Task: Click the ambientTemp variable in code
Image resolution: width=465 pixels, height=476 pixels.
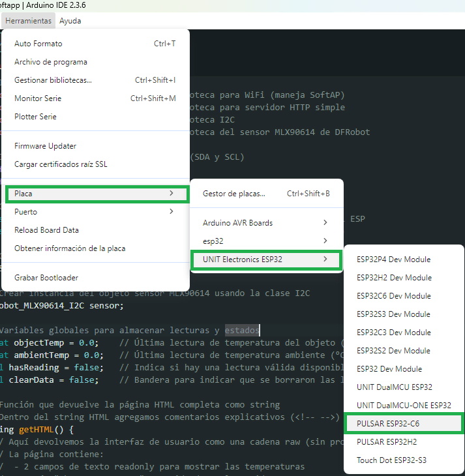Action: pos(41,355)
